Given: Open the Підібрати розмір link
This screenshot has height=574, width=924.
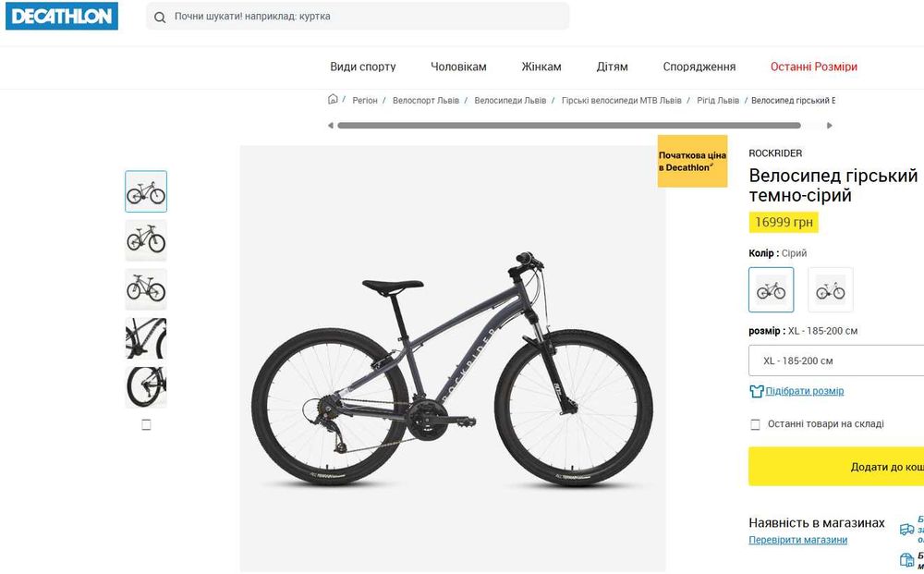Looking at the screenshot, I should 805,391.
